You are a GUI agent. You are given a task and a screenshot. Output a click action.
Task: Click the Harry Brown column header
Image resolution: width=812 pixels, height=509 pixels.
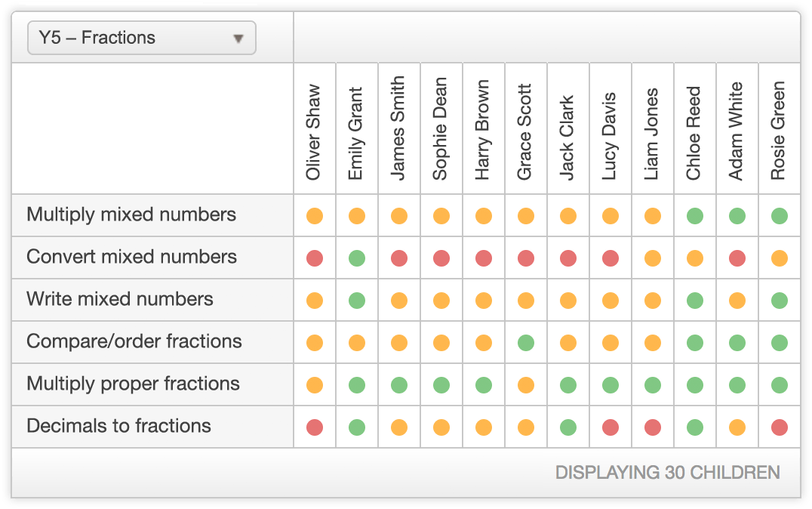point(483,130)
